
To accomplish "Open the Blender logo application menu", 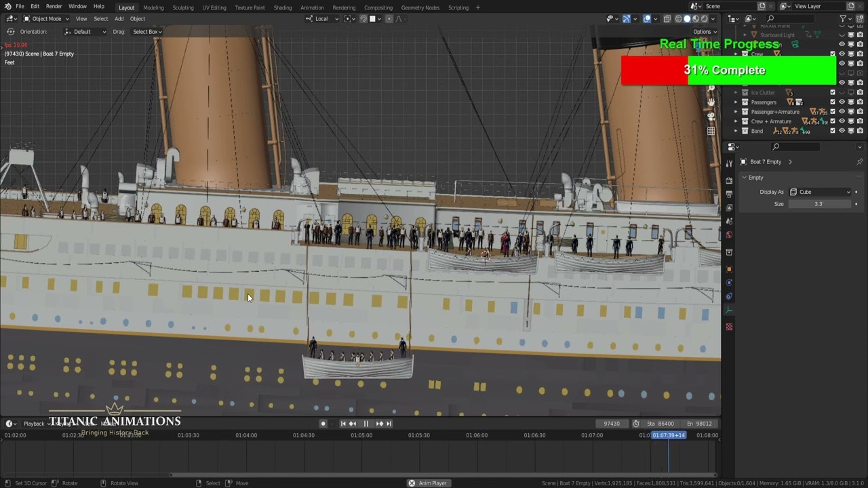I will tap(7, 7).
